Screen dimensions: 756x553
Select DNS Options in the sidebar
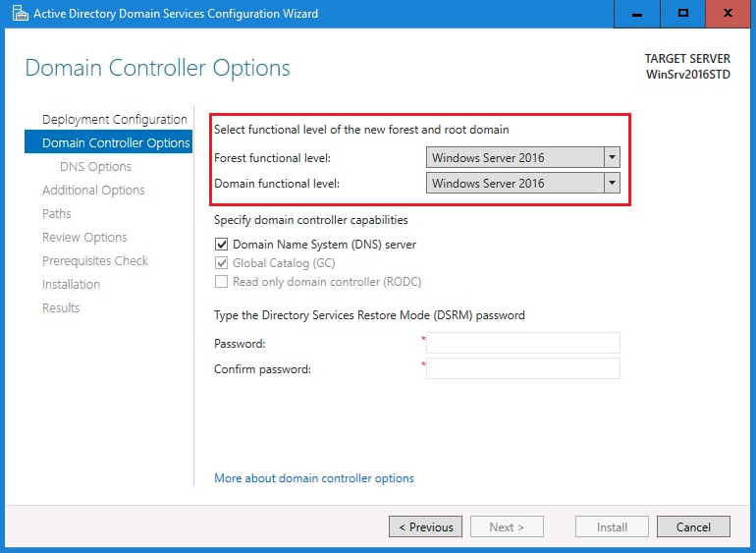95,167
